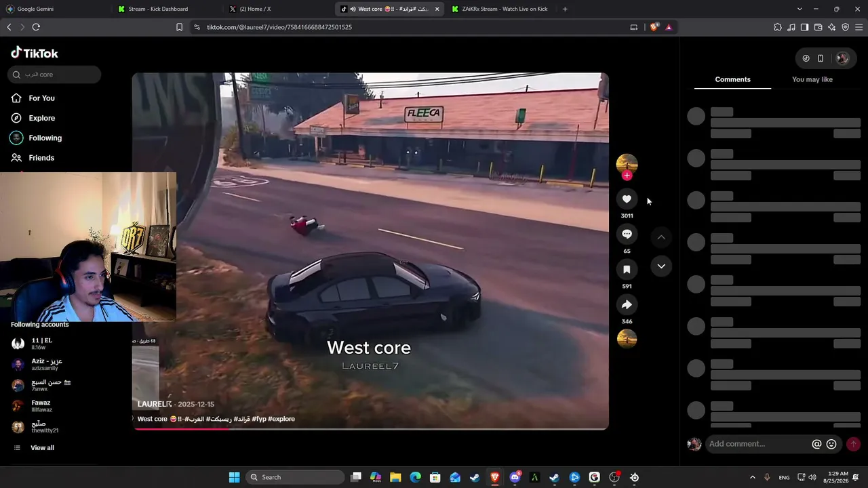Seek using the red video progress bar

coord(370,428)
